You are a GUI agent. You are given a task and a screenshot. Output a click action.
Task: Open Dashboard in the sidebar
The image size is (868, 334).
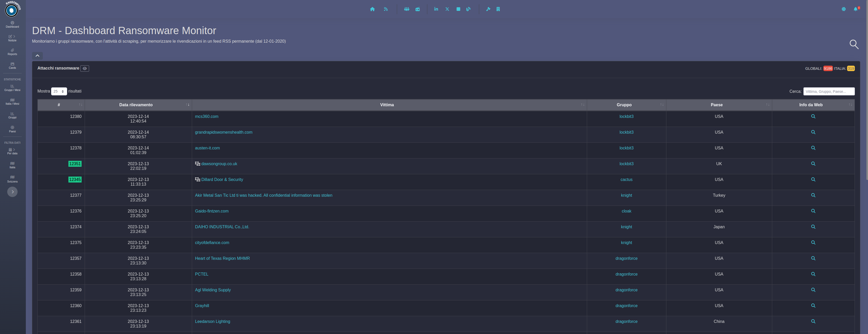pyautogui.click(x=12, y=25)
